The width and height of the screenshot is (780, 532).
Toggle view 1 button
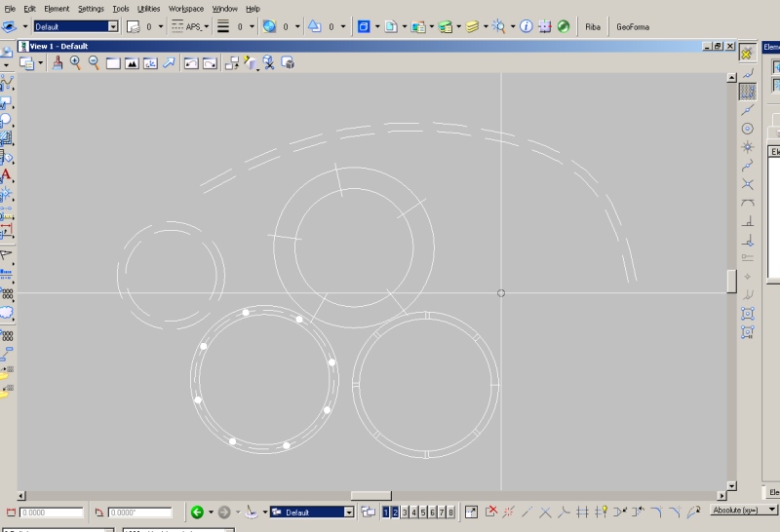pos(386,513)
